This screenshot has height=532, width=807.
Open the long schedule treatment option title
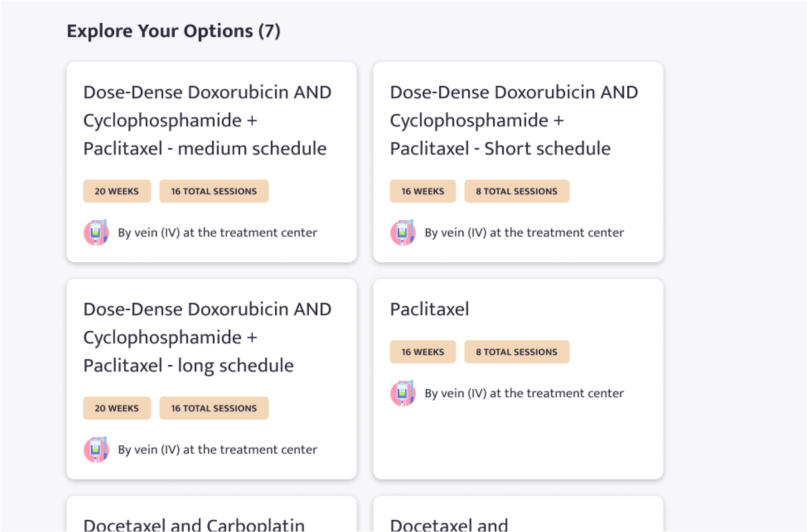[207, 337]
